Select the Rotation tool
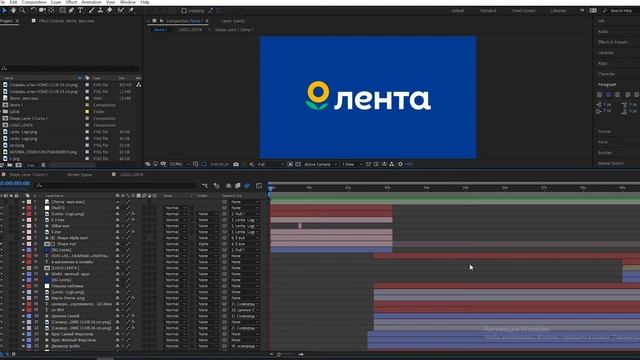Screen dimensions: 640x360 point(33,11)
